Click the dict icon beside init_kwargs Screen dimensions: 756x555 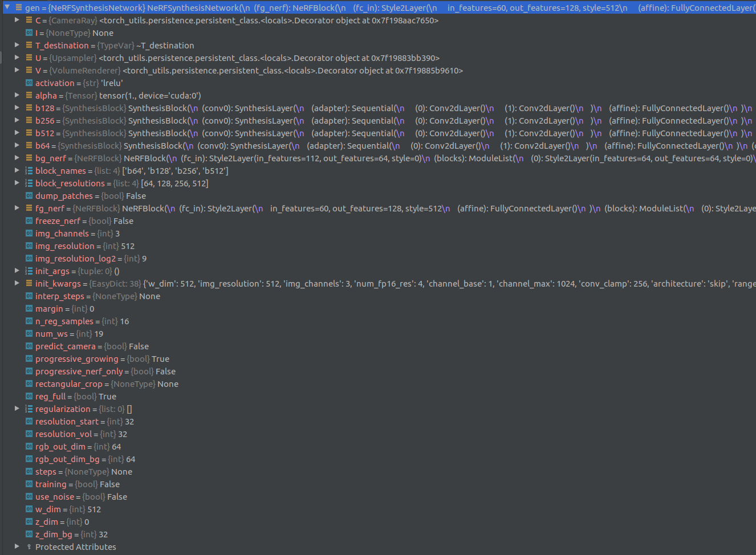tap(29, 283)
